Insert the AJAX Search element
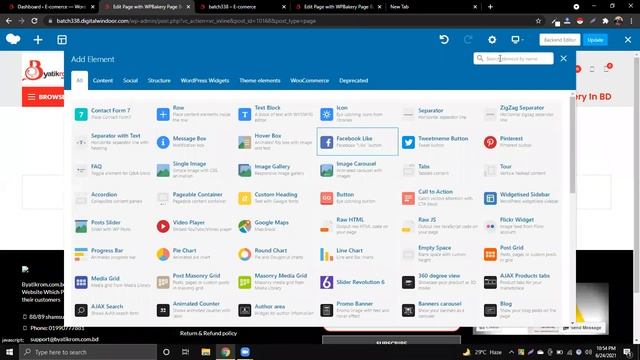The height and width of the screenshot is (360, 640). click(112, 310)
